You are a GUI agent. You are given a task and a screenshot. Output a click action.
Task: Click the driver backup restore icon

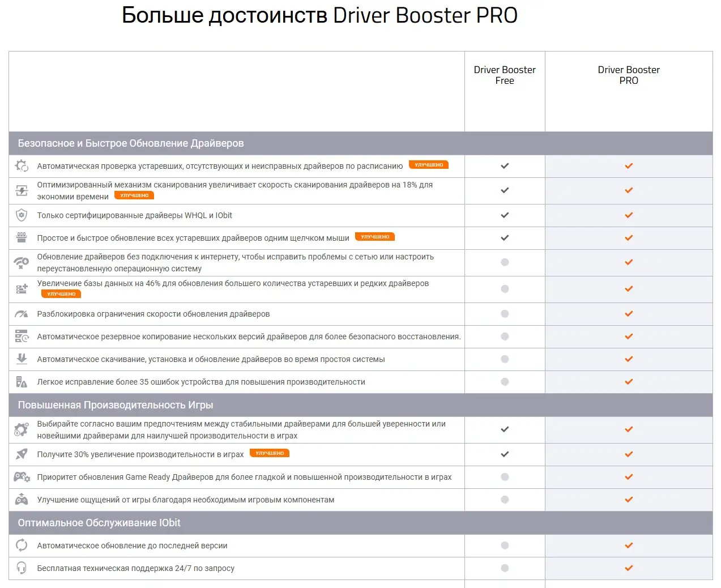(x=22, y=336)
